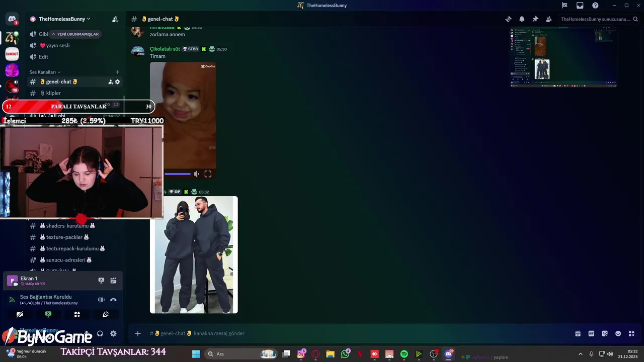This screenshot has height=362, width=644.
Task: Open the chat video in fullscreen
Action: tap(208, 174)
